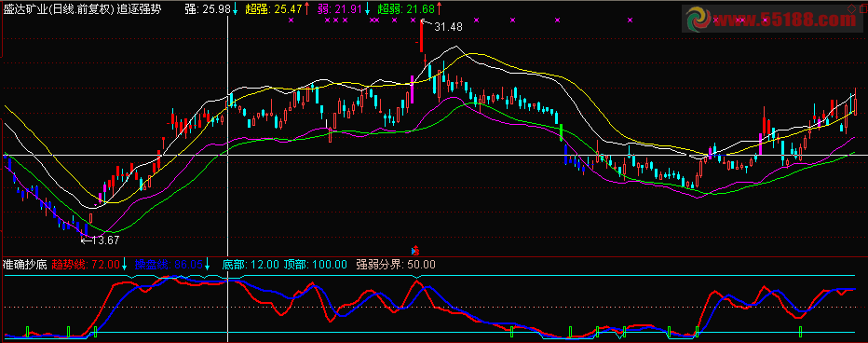Click the cyan down arrow beside 操盘线: 86.05
This screenshot has height=343, width=868.
point(208,264)
